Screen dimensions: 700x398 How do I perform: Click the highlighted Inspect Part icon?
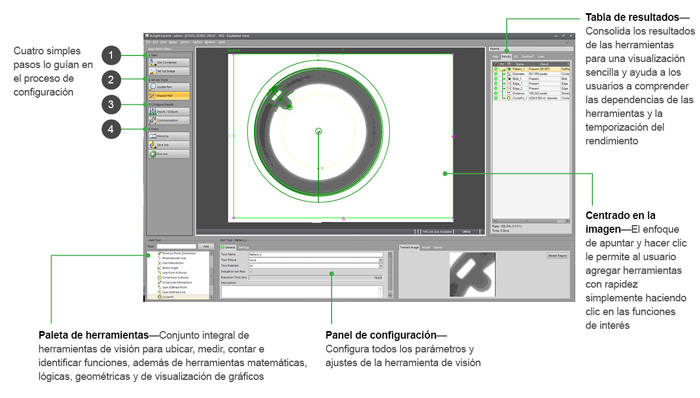click(x=153, y=95)
